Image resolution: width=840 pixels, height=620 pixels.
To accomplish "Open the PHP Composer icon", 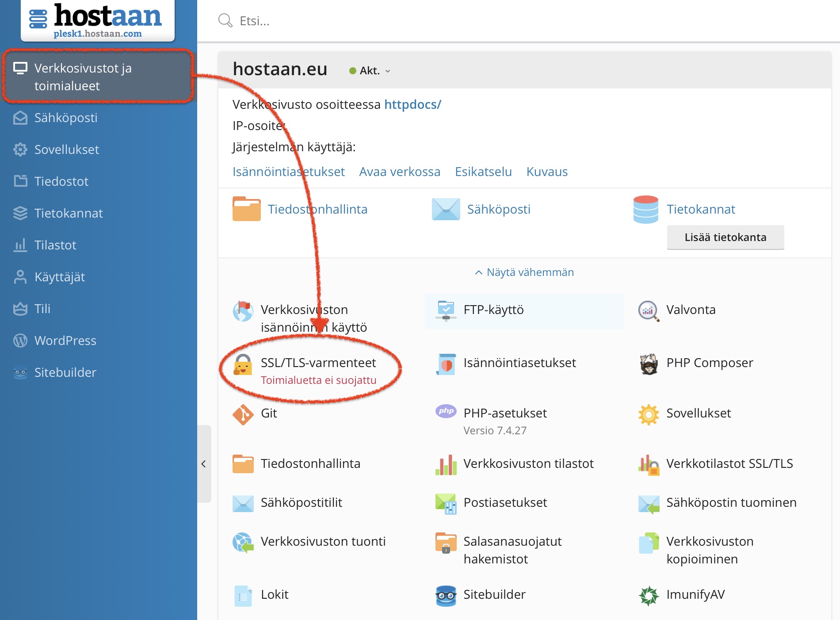I will pos(649,364).
